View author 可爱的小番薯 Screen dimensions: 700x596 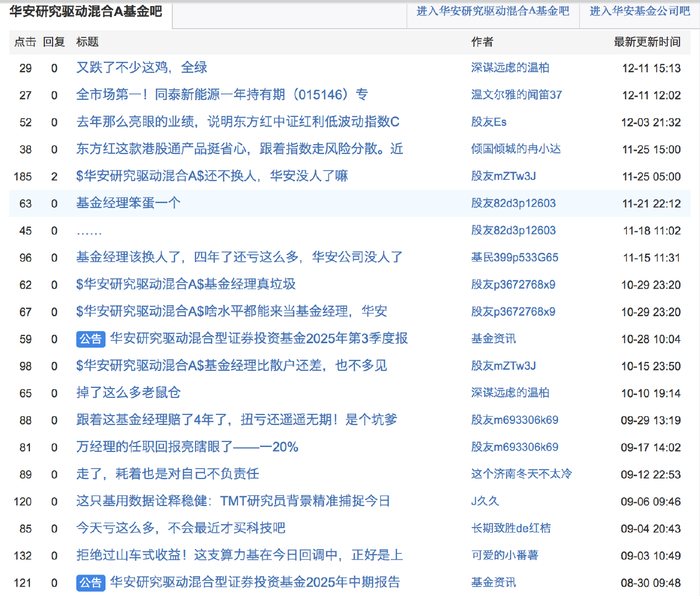tap(505, 555)
